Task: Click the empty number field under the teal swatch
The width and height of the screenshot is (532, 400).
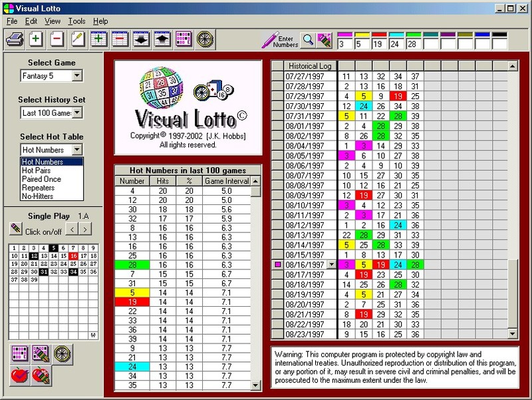Action: [431, 44]
